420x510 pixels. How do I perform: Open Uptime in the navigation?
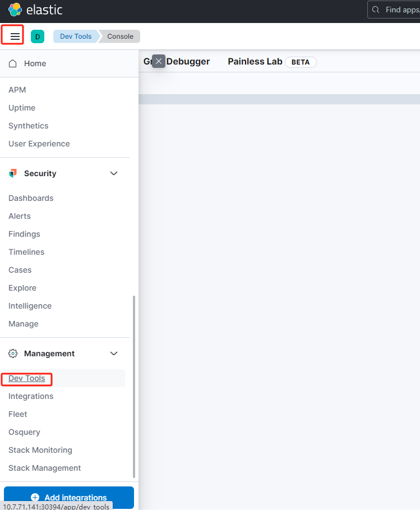22,108
